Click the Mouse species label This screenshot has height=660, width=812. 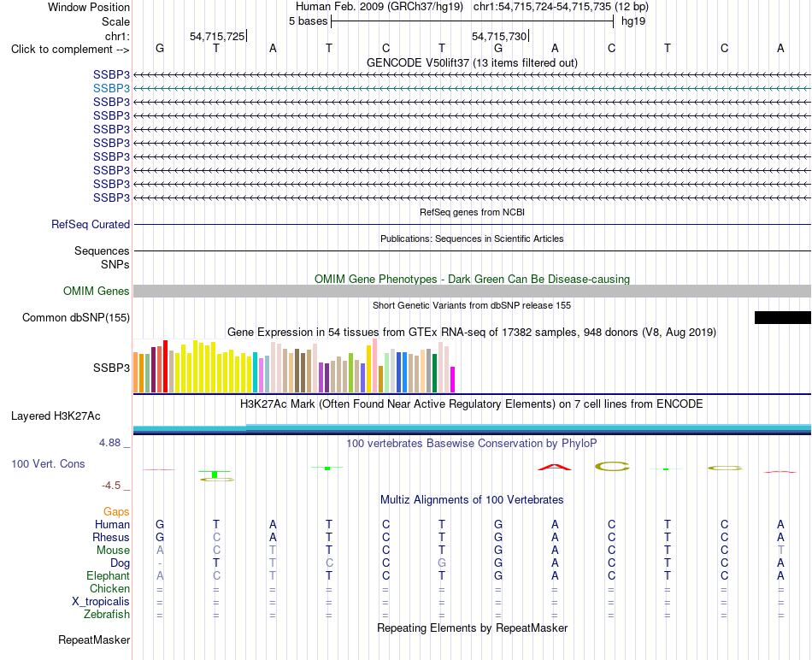point(113,551)
